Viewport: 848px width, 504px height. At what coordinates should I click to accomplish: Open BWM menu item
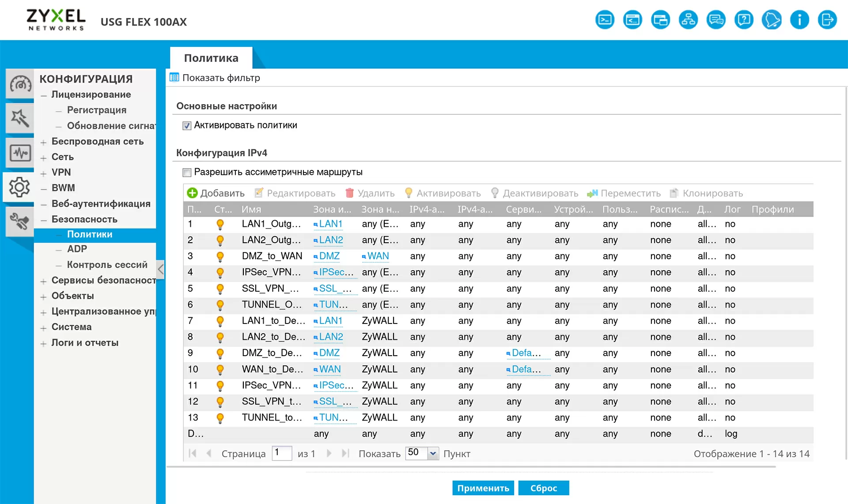(x=63, y=188)
